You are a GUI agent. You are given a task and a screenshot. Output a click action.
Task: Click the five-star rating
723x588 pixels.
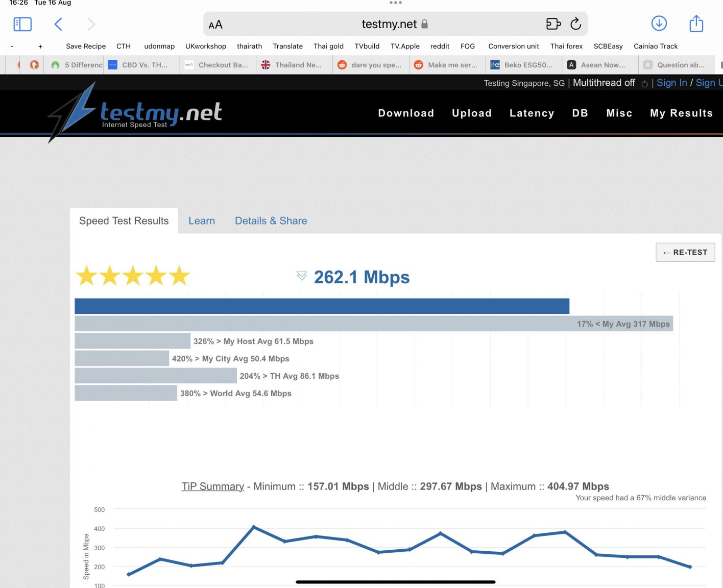point(133,276)
